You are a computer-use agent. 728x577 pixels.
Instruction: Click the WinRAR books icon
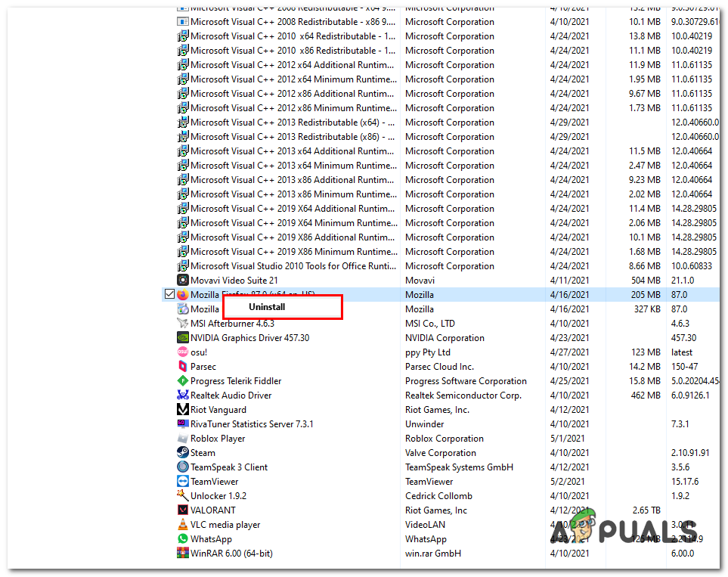[183, 553]
